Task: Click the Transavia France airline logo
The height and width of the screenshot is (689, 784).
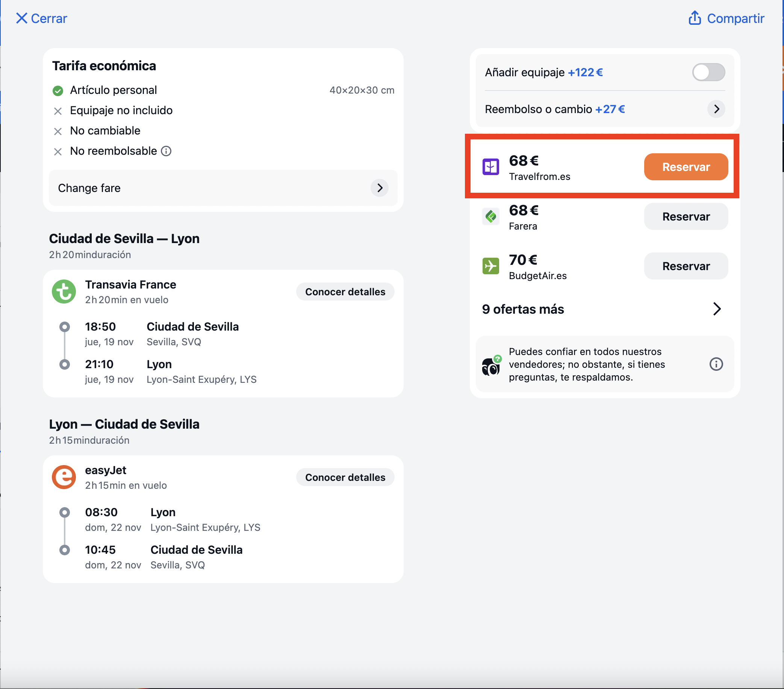Action: [64, 292]
